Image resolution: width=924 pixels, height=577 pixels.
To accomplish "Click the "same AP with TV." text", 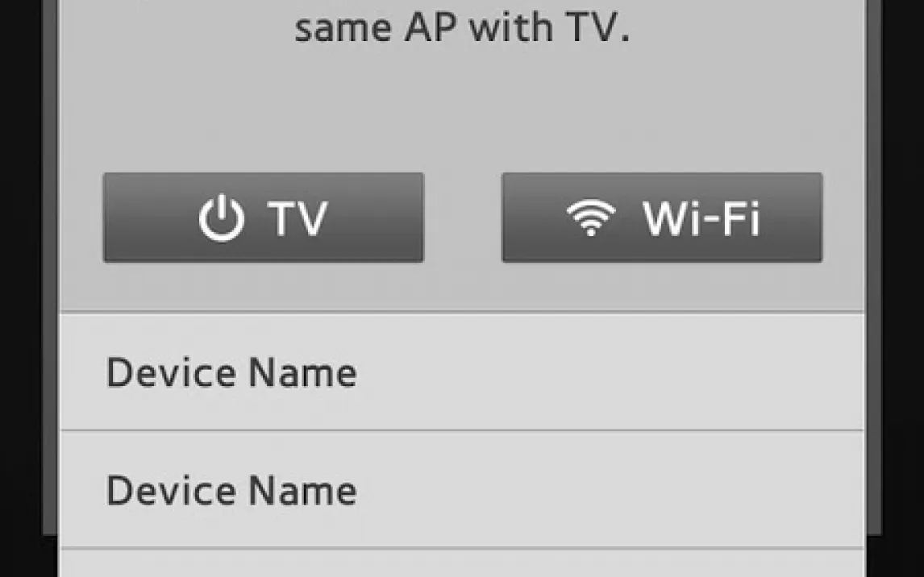I will [x=461, y=30].
